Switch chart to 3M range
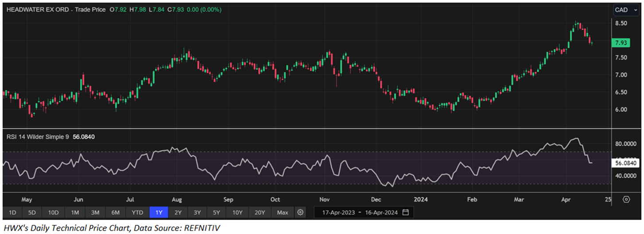This screenshot has width=644, height=234. coord(95,212)
